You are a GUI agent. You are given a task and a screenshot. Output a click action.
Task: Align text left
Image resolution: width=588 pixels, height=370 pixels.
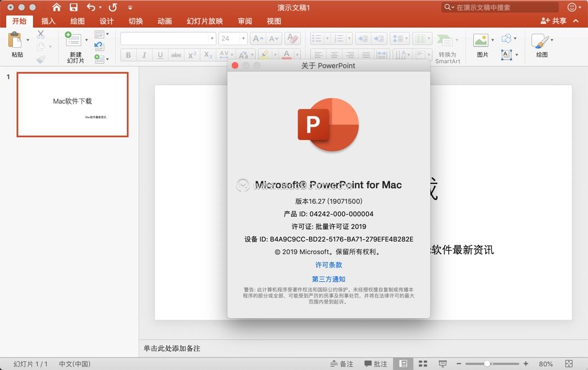318,55
